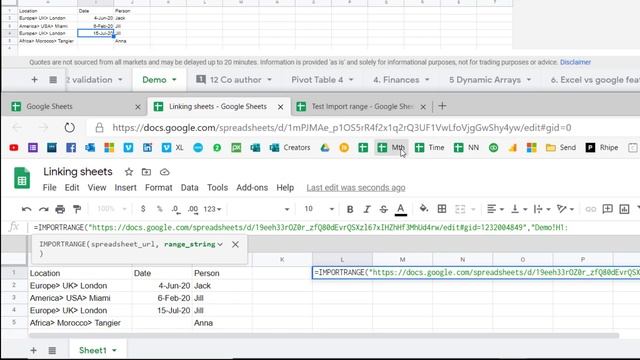The height and width of the screenshot is (360, 640).
Task: Click Last edit was seconds ago link
Action: [356, 188]
